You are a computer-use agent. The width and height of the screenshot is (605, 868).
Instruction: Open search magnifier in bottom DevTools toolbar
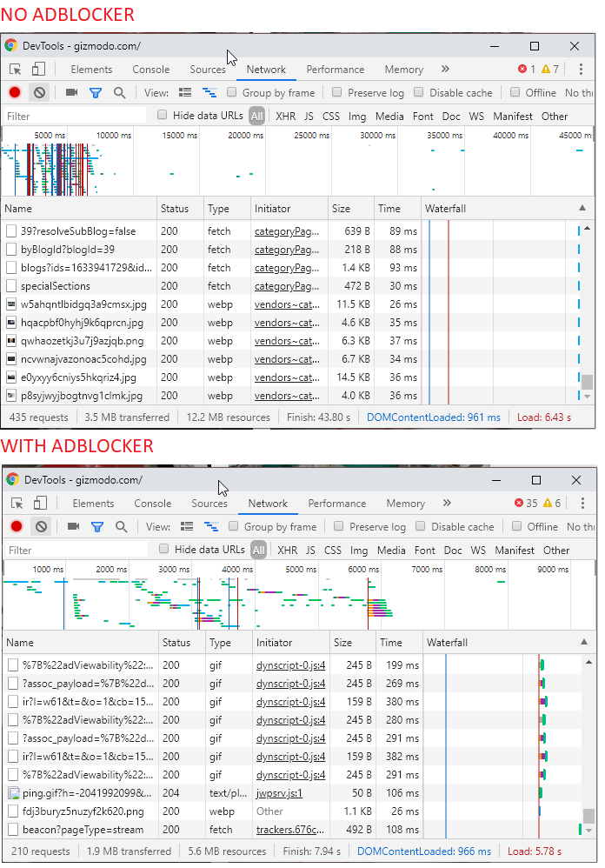click(x=121, y=526)
